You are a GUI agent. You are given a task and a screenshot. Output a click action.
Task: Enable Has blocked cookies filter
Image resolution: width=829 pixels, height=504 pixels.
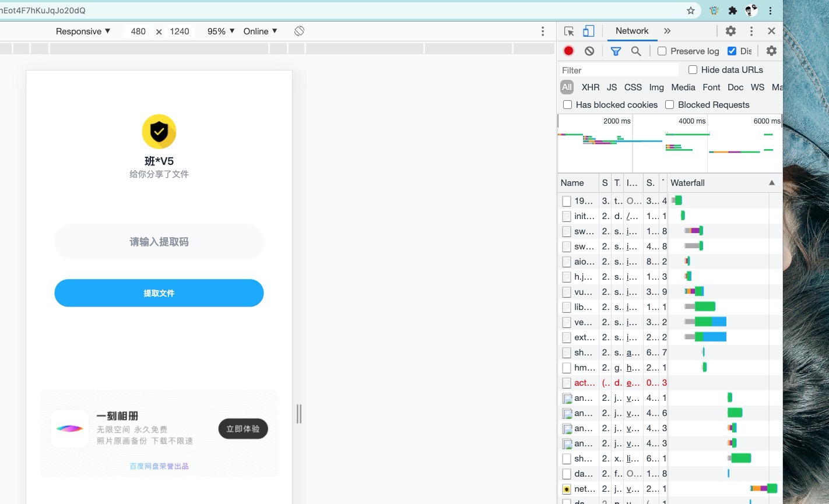[567, 105]
